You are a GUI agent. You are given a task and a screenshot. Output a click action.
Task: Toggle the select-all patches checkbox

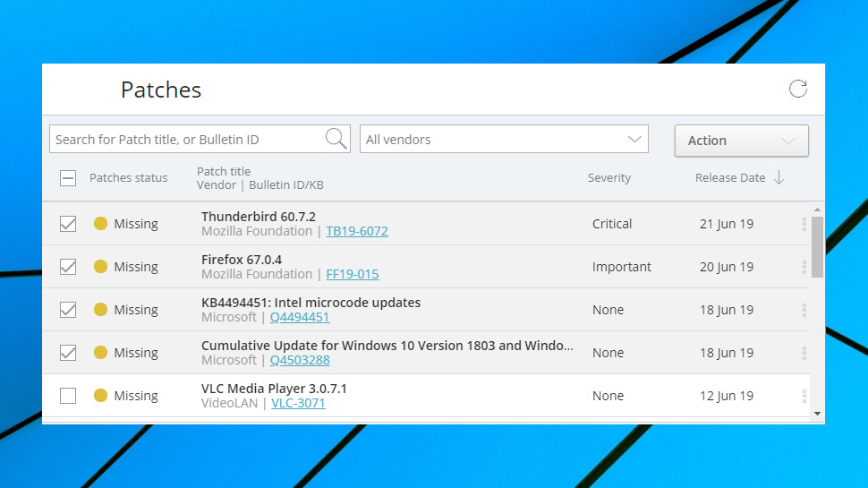click(68, 178)
